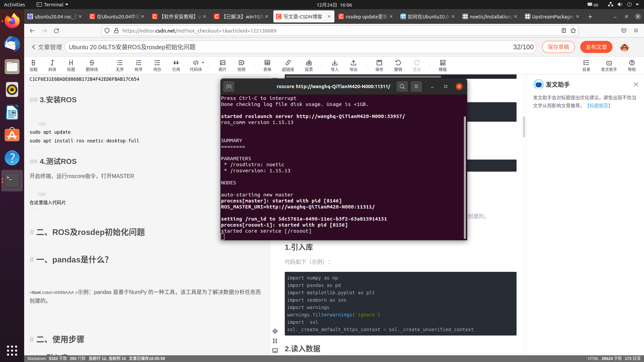
Task: Insert an image with the 图片 icon
Action: click(x=222, y=65)
